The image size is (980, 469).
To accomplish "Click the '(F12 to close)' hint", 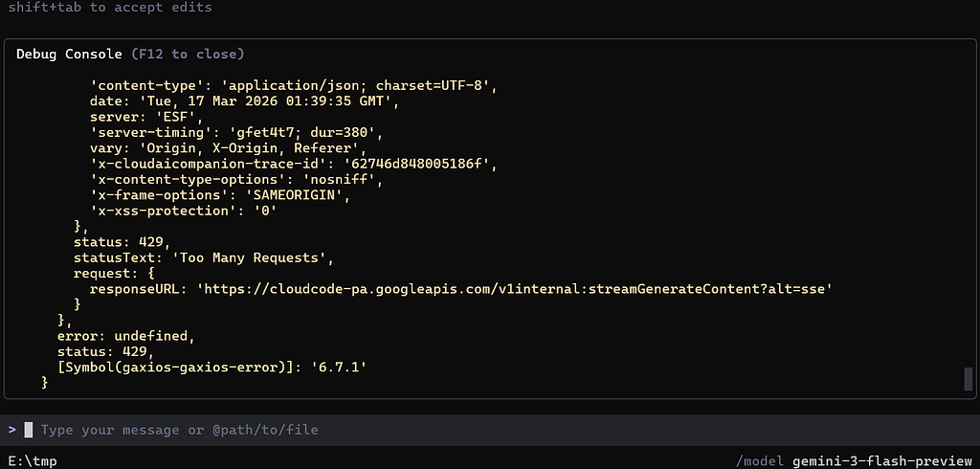I will (x=188, y=55).
